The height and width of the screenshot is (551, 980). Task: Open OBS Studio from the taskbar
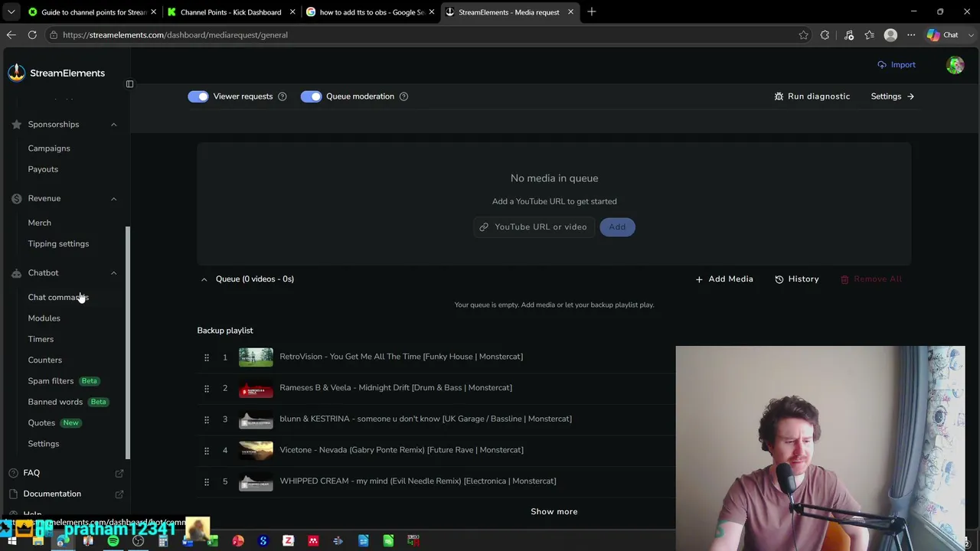pyautogui.click(x=138, y=541)
